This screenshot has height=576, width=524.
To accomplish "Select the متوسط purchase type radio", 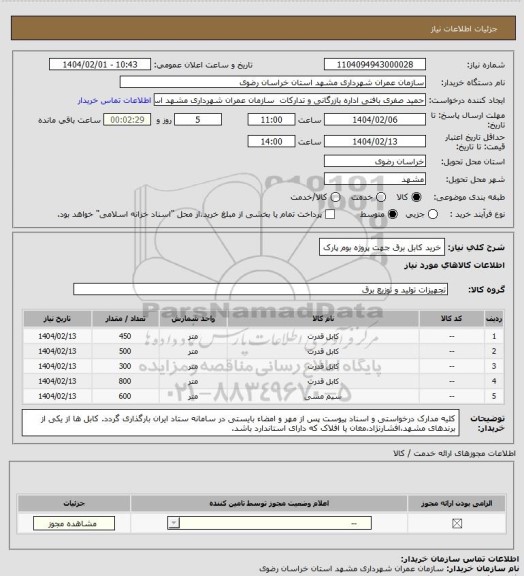I will (x=393, y=214).
